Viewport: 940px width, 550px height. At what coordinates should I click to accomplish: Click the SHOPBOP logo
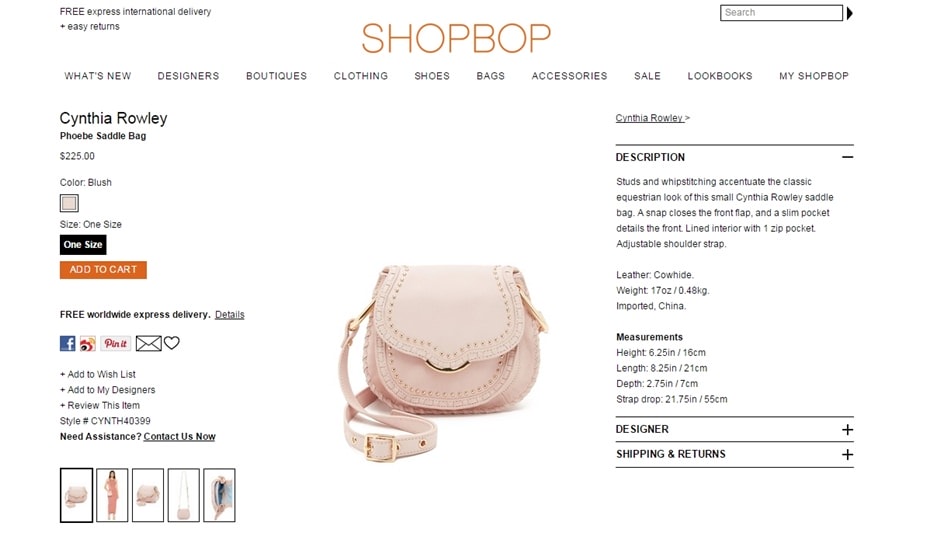click(x=456, y=38)
